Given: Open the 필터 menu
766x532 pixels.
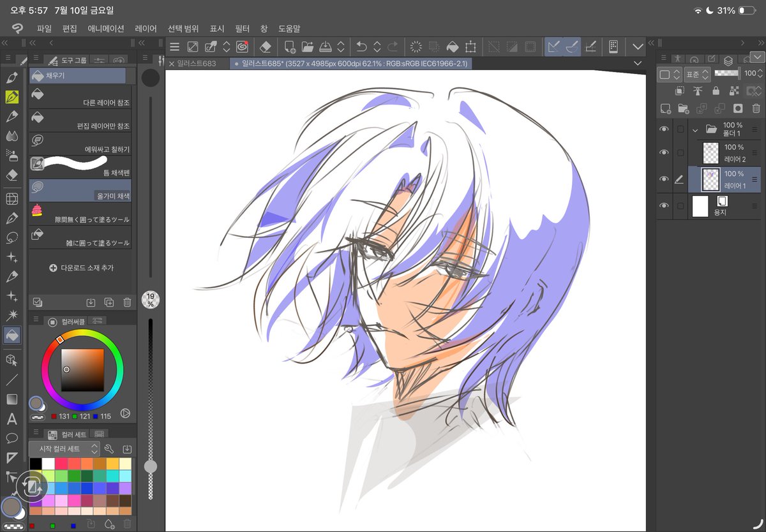Looking at the screenshot, I should [243, 29].
